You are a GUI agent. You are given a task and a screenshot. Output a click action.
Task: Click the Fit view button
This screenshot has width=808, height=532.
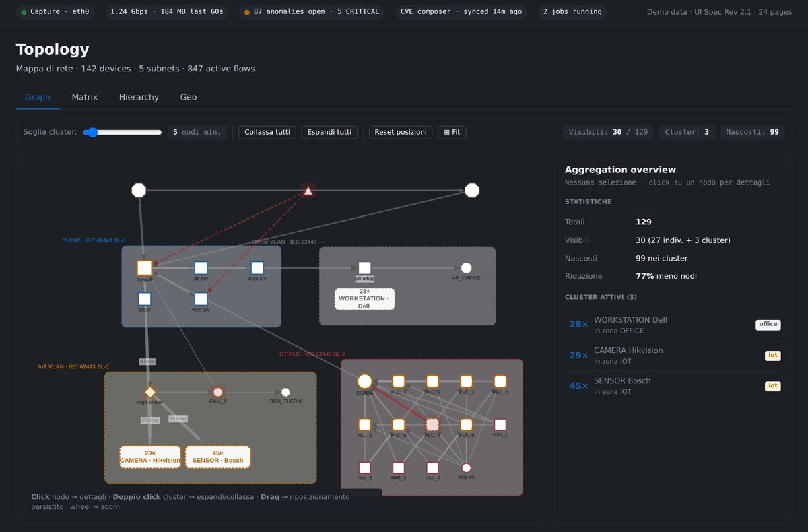[x=452, y=132]
